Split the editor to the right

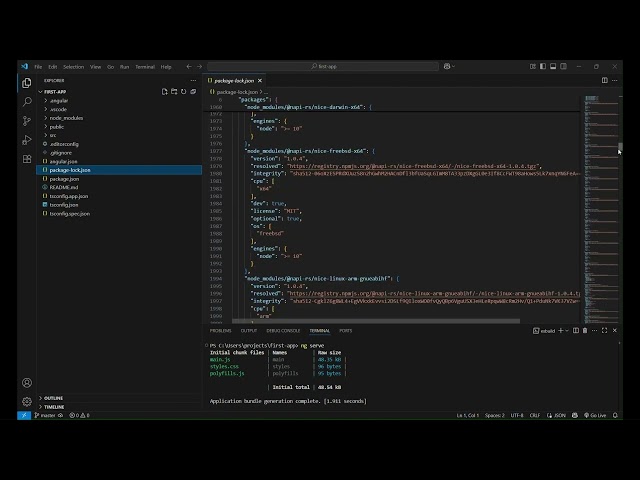[x=604, y=80]
